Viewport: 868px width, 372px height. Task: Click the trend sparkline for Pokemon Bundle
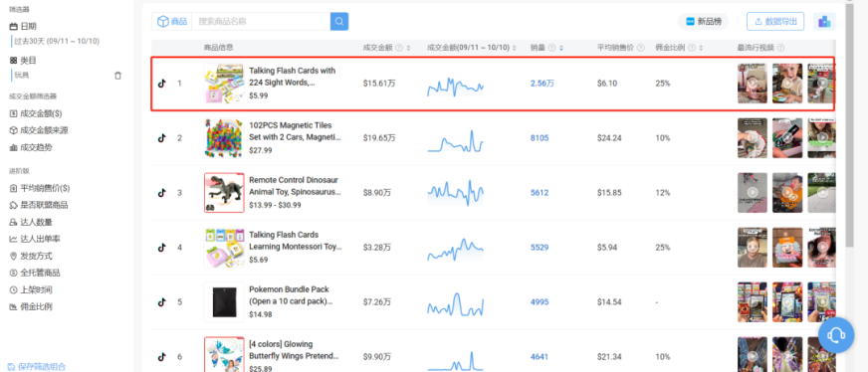pyautogui.click(x=456, y=304)
